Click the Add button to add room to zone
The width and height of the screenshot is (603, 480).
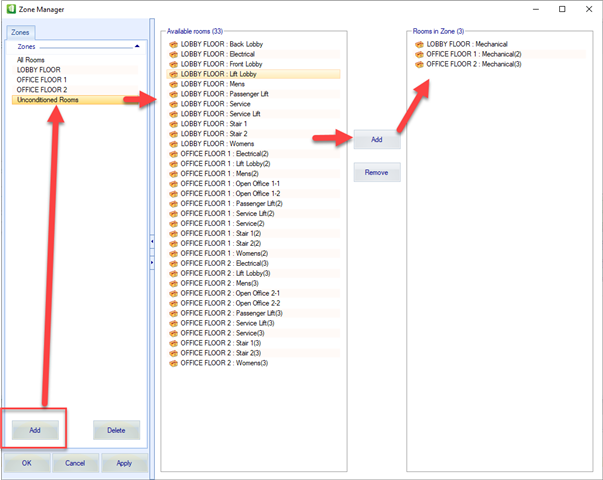pos(377,139)
